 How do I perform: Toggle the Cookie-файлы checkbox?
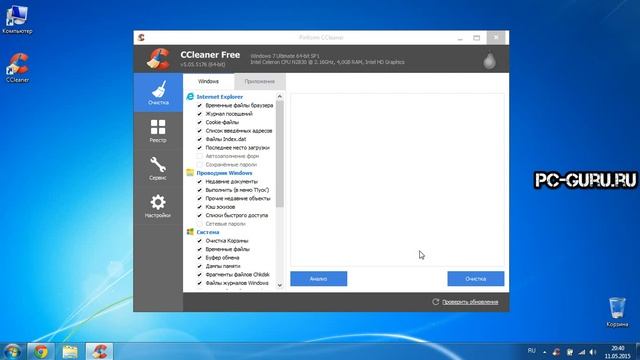coord(200,122)
